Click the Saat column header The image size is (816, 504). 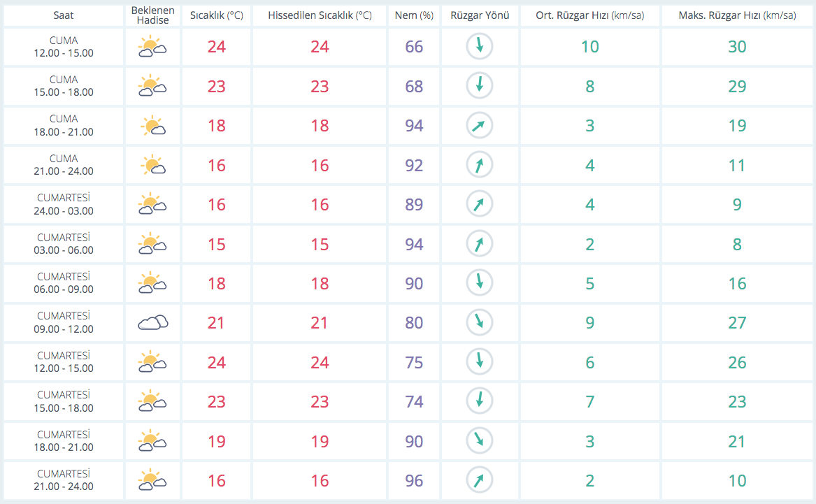tap(64, 15)
